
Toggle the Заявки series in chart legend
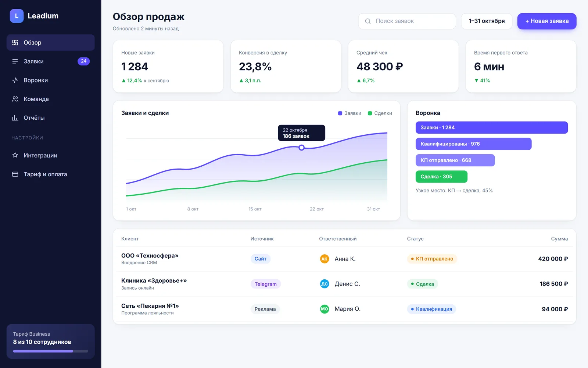tap(349, 113)
